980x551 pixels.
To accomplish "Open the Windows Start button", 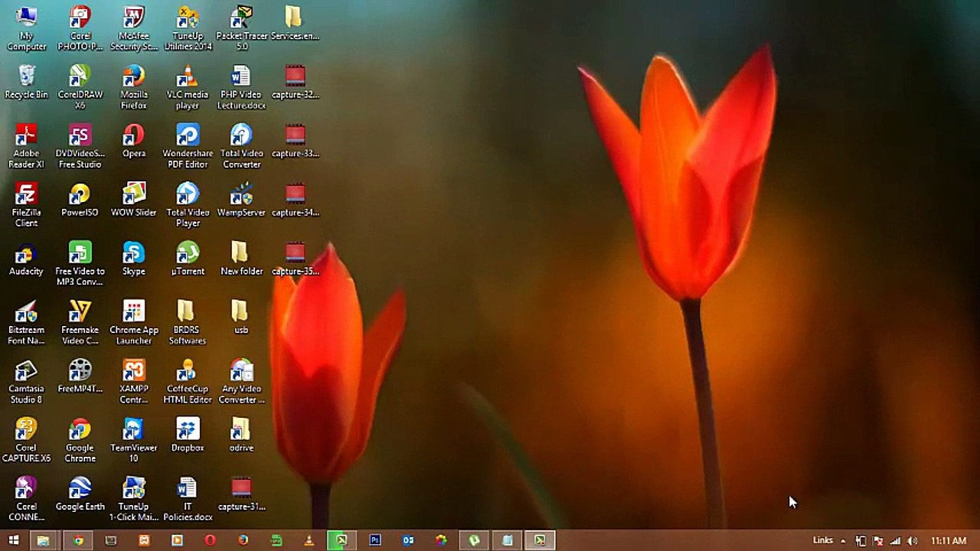I will (13, 540).
